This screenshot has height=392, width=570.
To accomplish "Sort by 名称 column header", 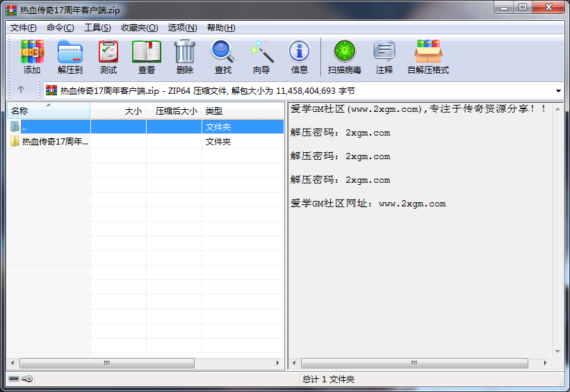I will [49, 111].
